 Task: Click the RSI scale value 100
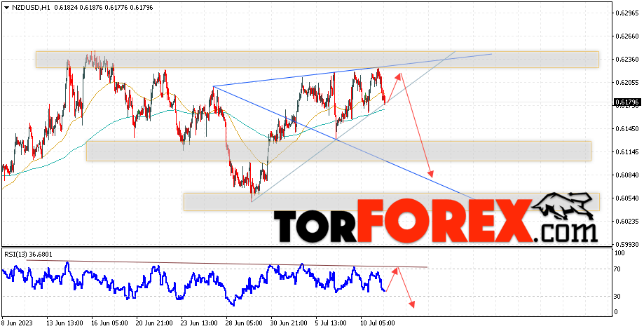[620, 253]
